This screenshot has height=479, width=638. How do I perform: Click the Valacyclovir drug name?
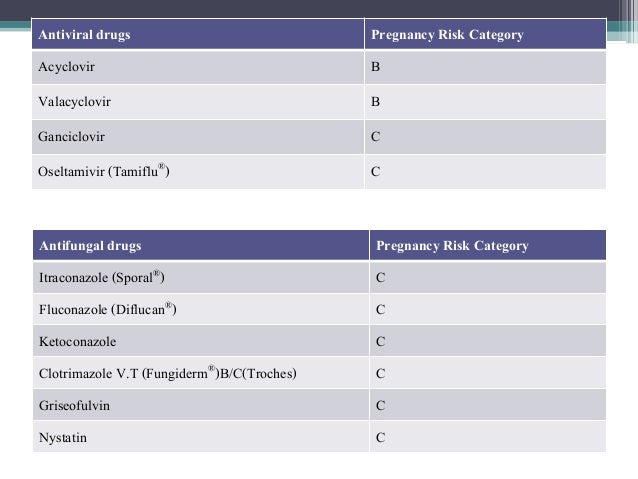coord(74,102)
